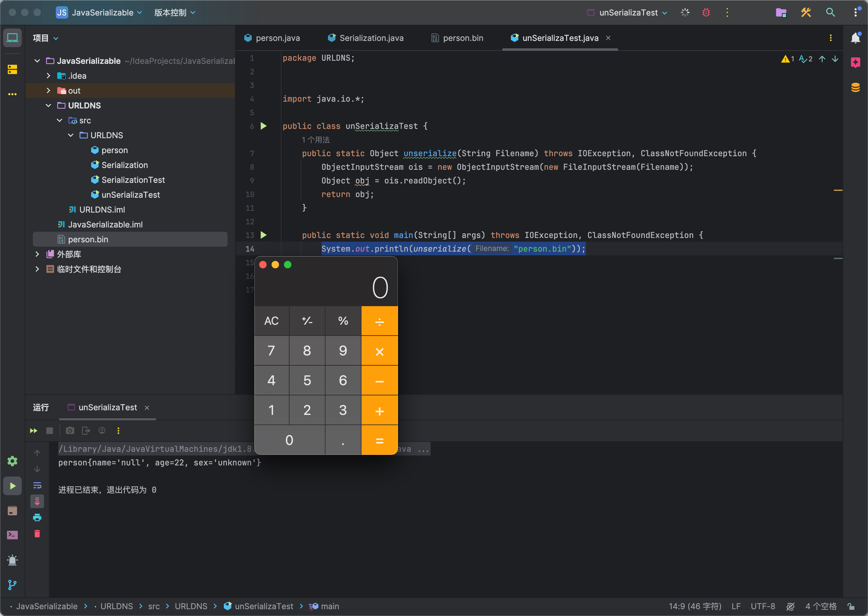Open the Problems alert icon in sidebar

[x=12, y=560]
